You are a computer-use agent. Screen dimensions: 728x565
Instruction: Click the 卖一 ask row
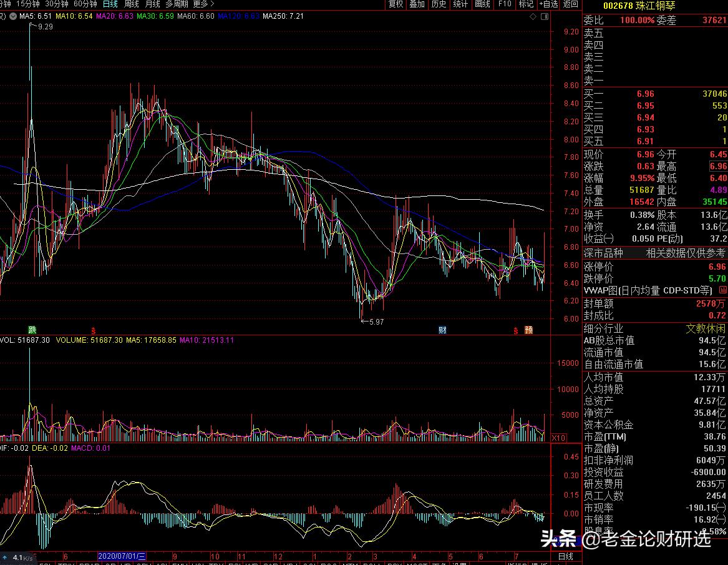(655, 81)
